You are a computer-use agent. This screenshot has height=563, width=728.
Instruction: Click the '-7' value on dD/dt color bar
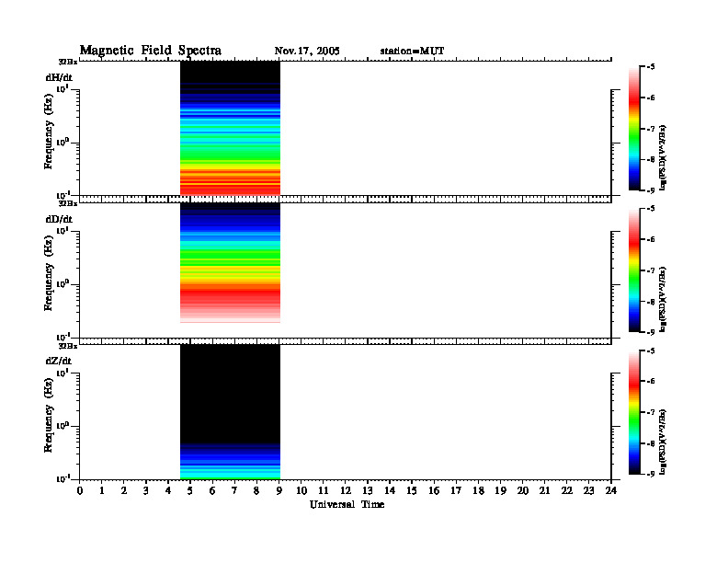(x=651, y=270)
